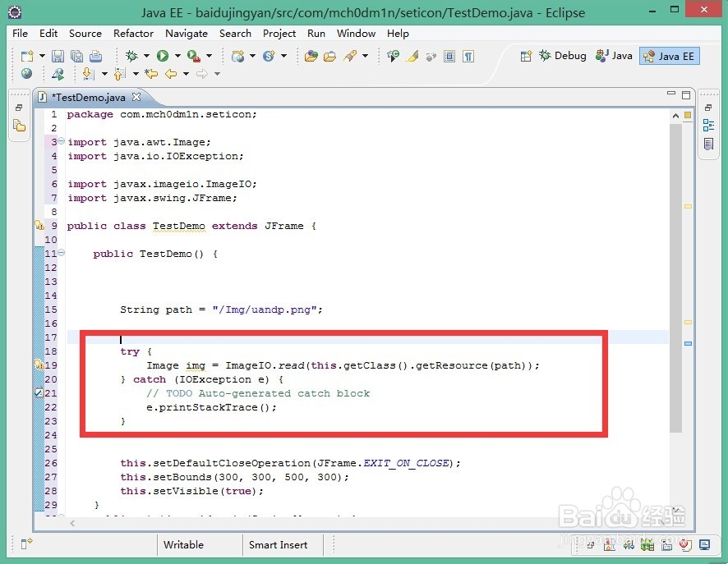Open the Window menu
This screenshot has height=564, width=728.
[x=356, y=34]
